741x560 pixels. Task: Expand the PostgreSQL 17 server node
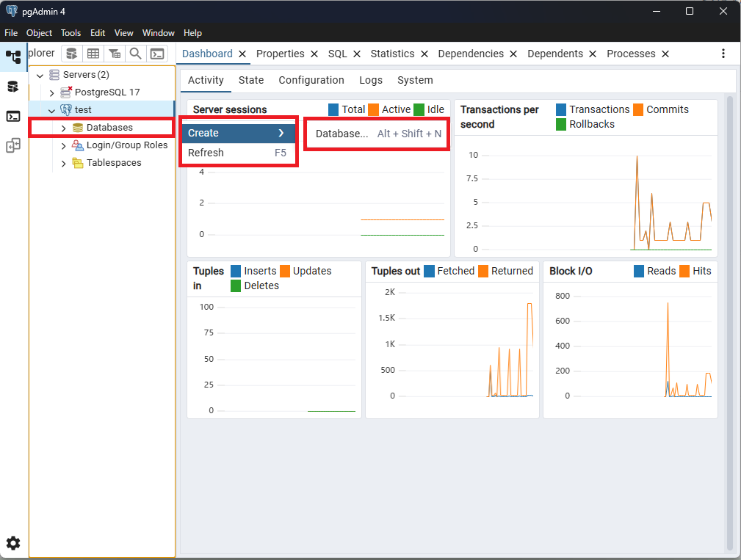[52, 92]
